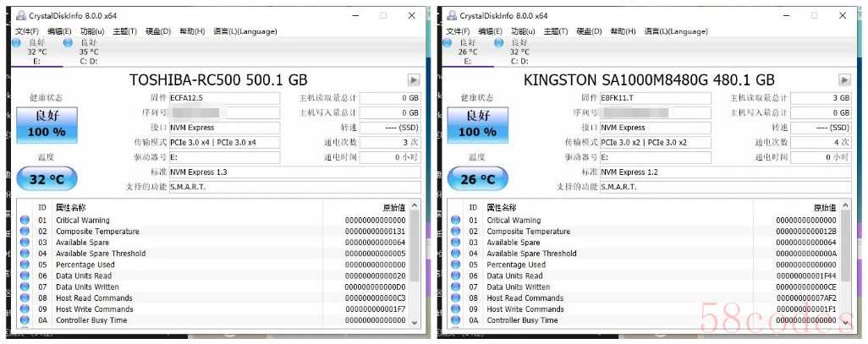Click Host Write Commands row in KINGSTON window
This screenshot has height=344, width=868.
point(644,309)
